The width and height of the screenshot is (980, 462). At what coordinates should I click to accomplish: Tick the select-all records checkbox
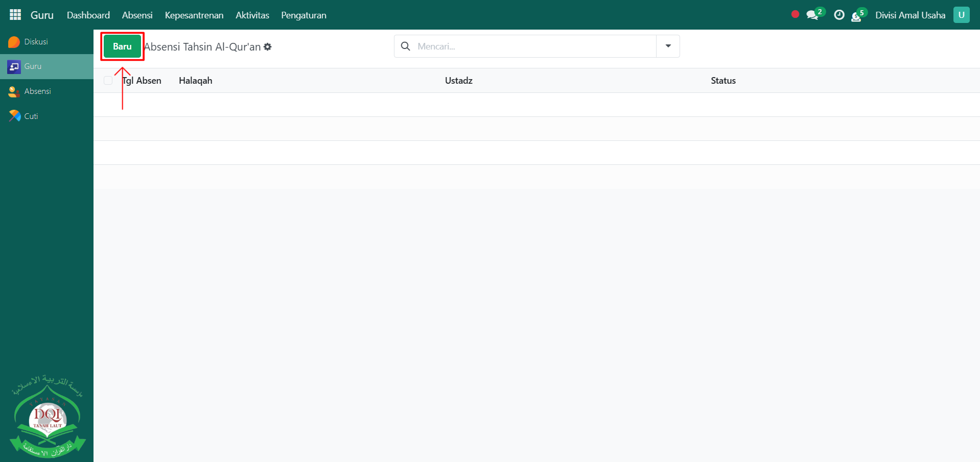pos(108,81)
